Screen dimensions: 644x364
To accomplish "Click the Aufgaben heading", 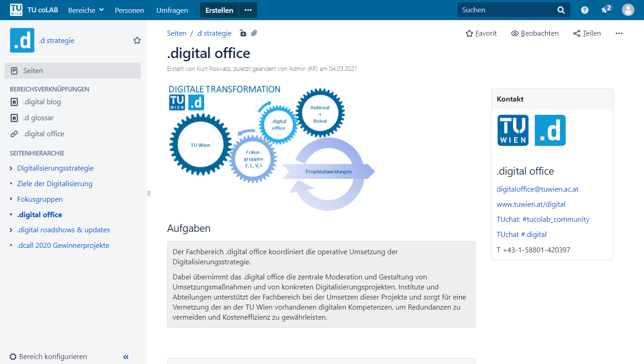I will point(189,228).
